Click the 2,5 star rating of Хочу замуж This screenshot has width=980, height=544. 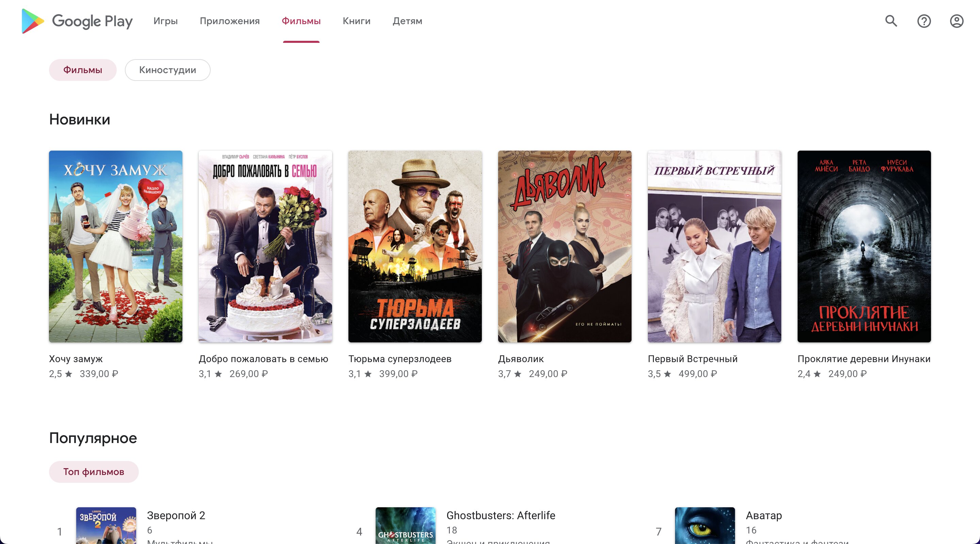[x=61, y=374]
